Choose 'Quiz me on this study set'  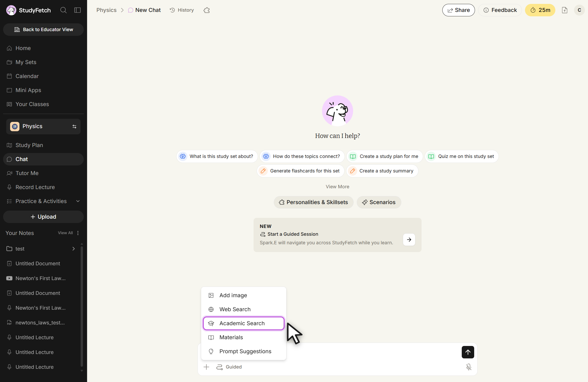tap(462, 156)
